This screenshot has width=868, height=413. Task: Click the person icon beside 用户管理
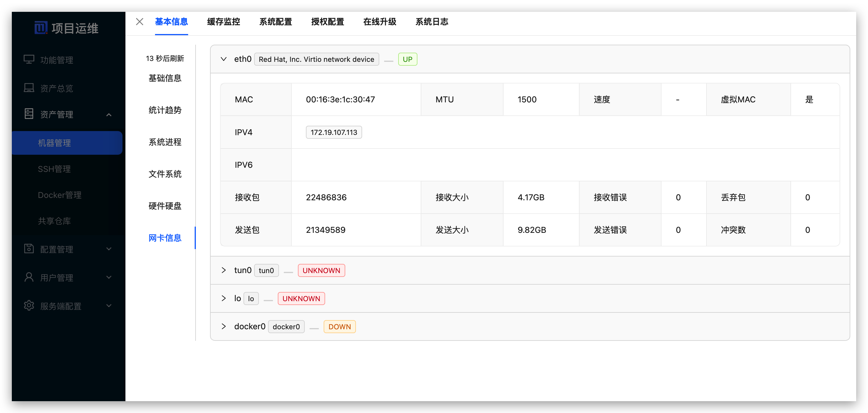pyautogui.click(x=29, y=277)
